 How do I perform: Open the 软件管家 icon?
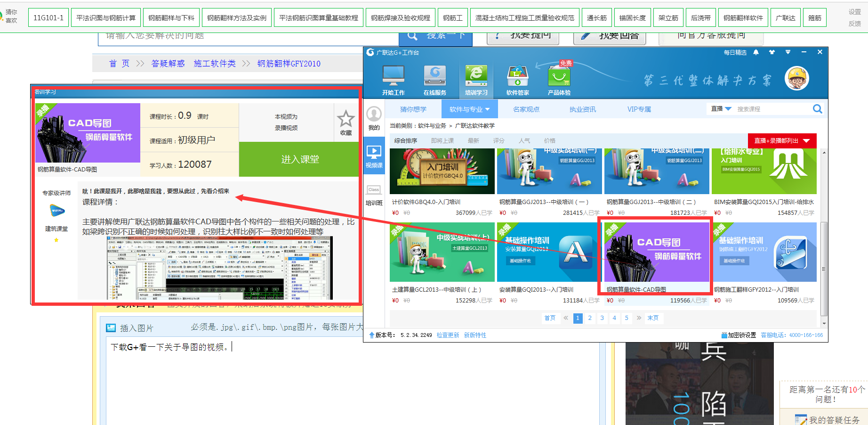[518, 75]
